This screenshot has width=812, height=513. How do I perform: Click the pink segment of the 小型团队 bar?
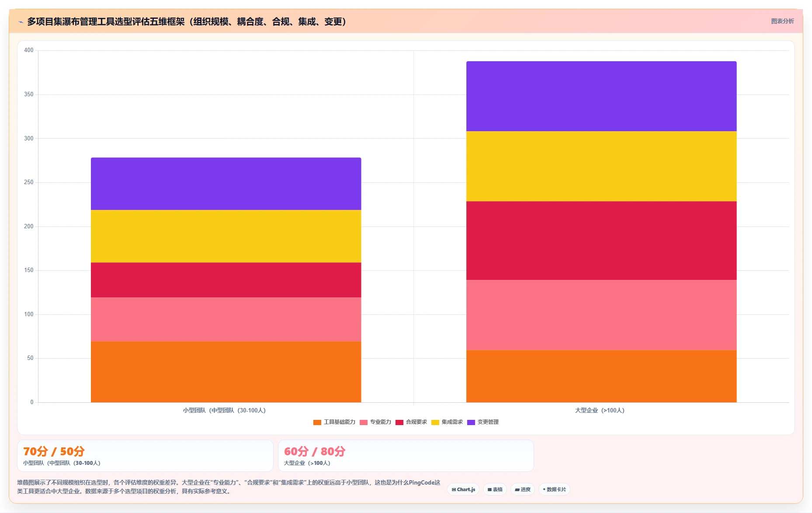click(x=226, y=319)
